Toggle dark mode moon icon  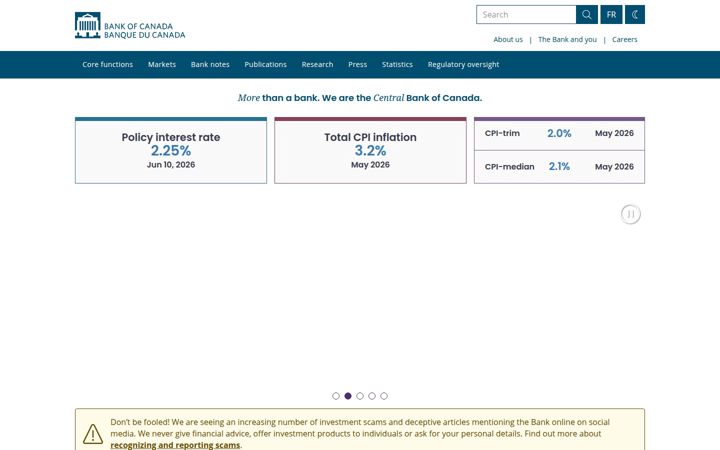tap(635, 15)
